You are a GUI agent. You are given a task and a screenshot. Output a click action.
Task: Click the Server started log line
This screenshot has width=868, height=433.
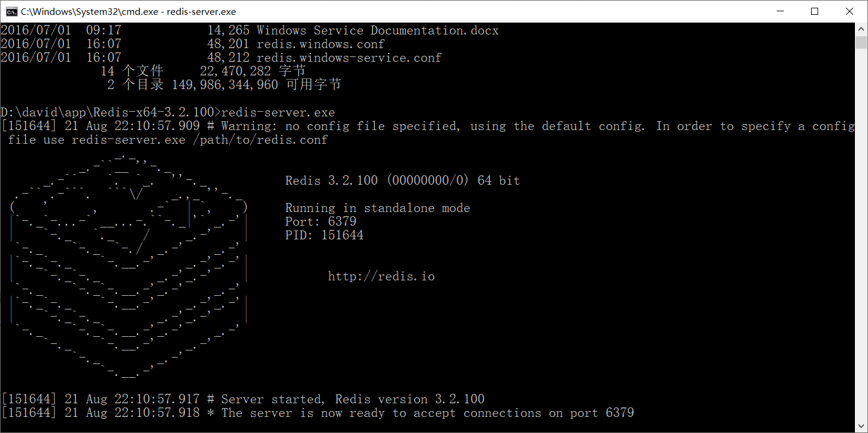tap(243, 399)
